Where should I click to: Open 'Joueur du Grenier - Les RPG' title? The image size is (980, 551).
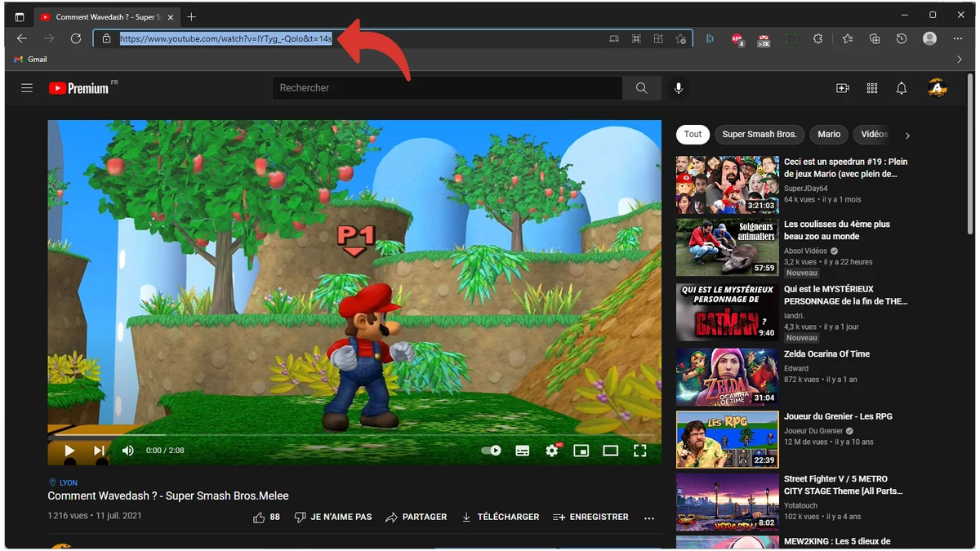click(x=838, y=416)
